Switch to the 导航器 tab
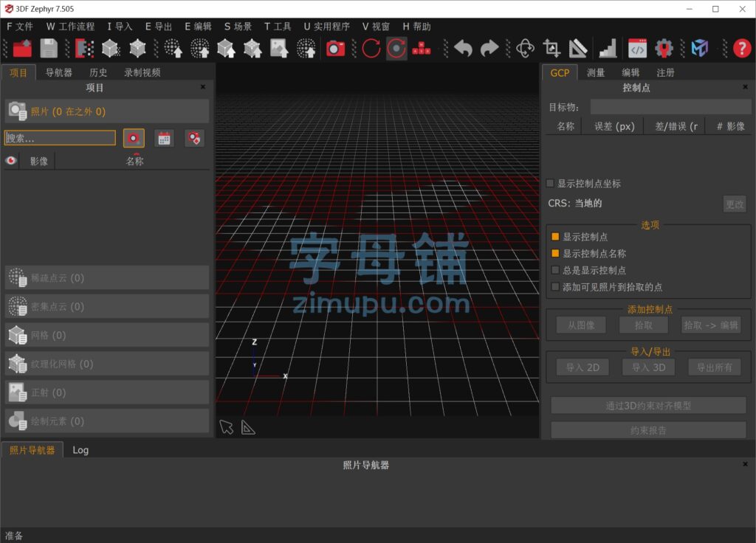 pyautogui.click(x=59, y=72)
